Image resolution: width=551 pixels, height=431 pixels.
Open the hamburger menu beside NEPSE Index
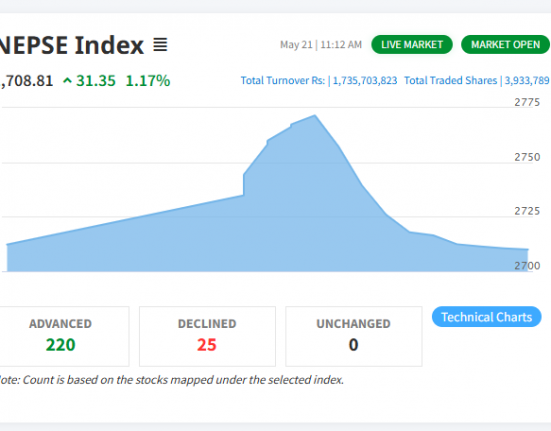(x=160, y=45)
